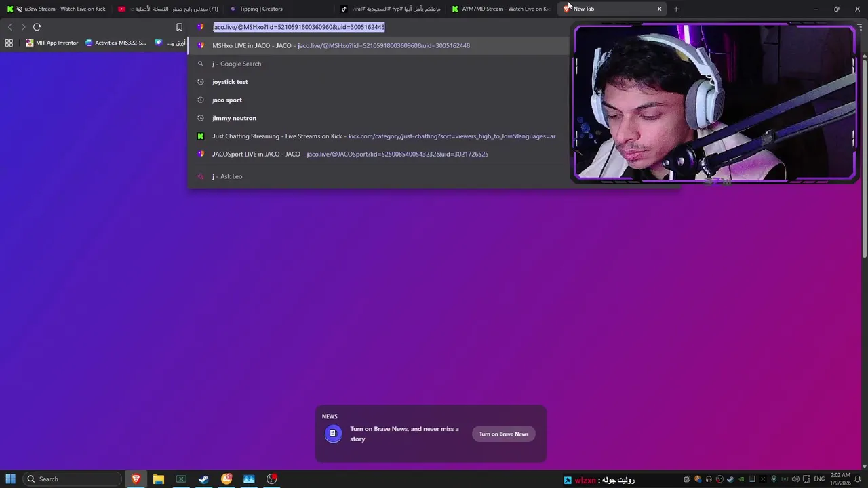Viewport: 868px width, 488px height.
Task: Select MSHxo LIVE in JACO suggestion
Action: pos(380,45)
